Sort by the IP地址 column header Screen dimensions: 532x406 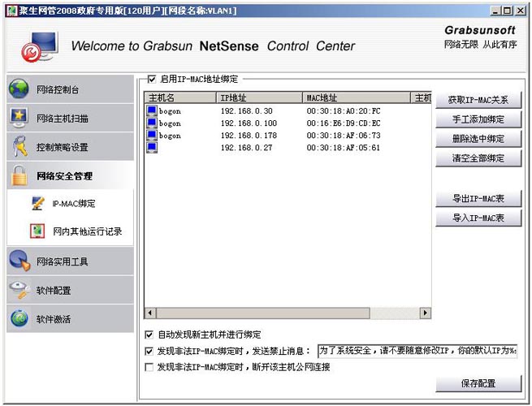(259, 97)
